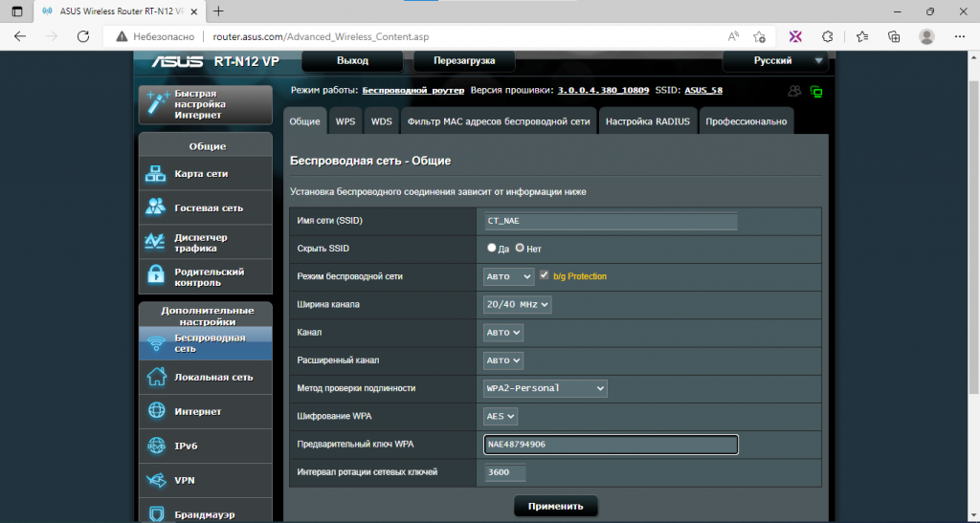Open the Local Network house icon
Screen dimensions: 980x523
(156, 377)
